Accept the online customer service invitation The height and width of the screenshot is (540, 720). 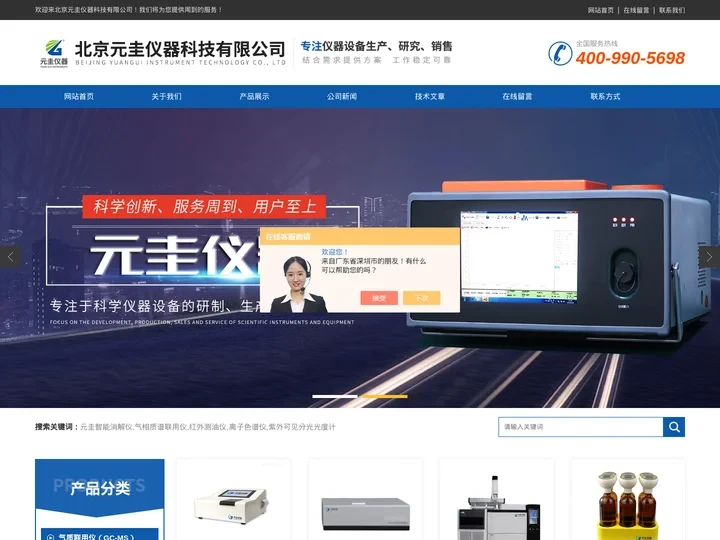coord(379,298)
